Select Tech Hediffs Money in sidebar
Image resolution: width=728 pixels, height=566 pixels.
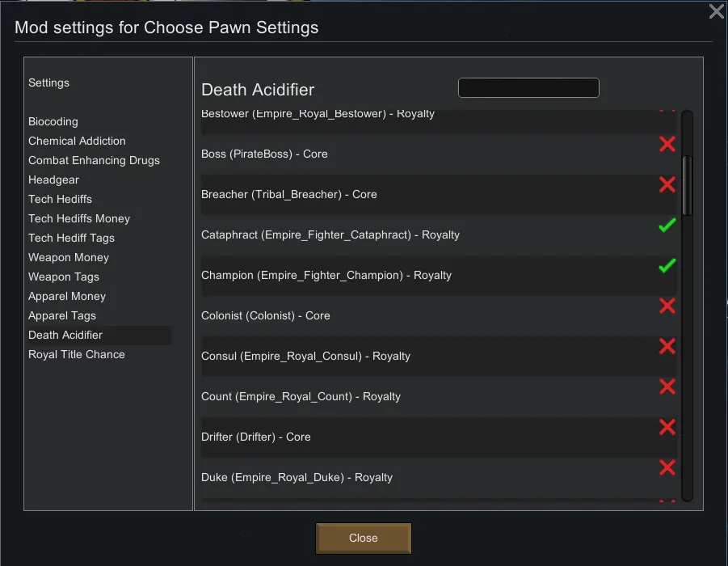tap(79, 218)
